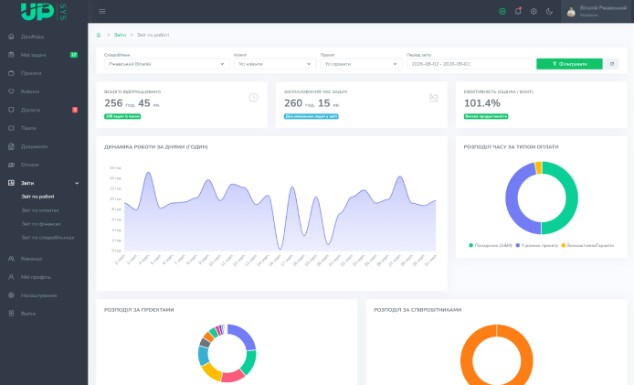Click the heading Розподіл за співробітниками
This screenshot has height=385, width=634.
pos(417,310)
